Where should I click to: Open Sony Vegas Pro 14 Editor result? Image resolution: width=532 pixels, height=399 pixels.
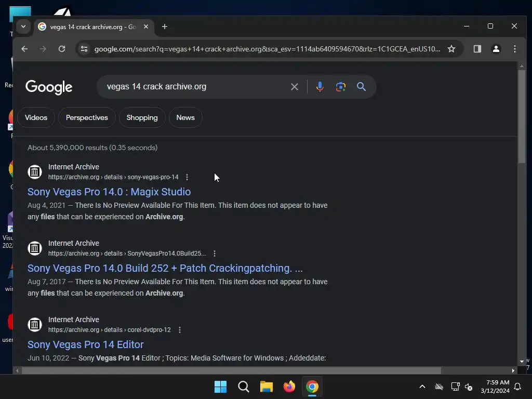point(86,344)
